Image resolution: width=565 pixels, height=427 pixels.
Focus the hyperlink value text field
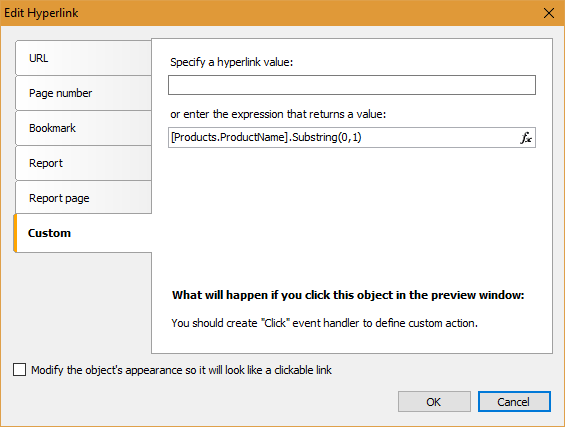tap(352, 85)
